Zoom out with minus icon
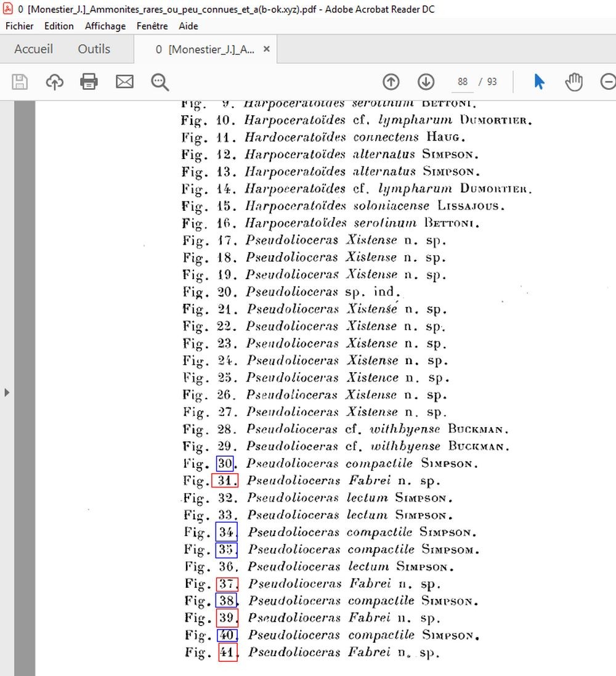 coord(608,82)
